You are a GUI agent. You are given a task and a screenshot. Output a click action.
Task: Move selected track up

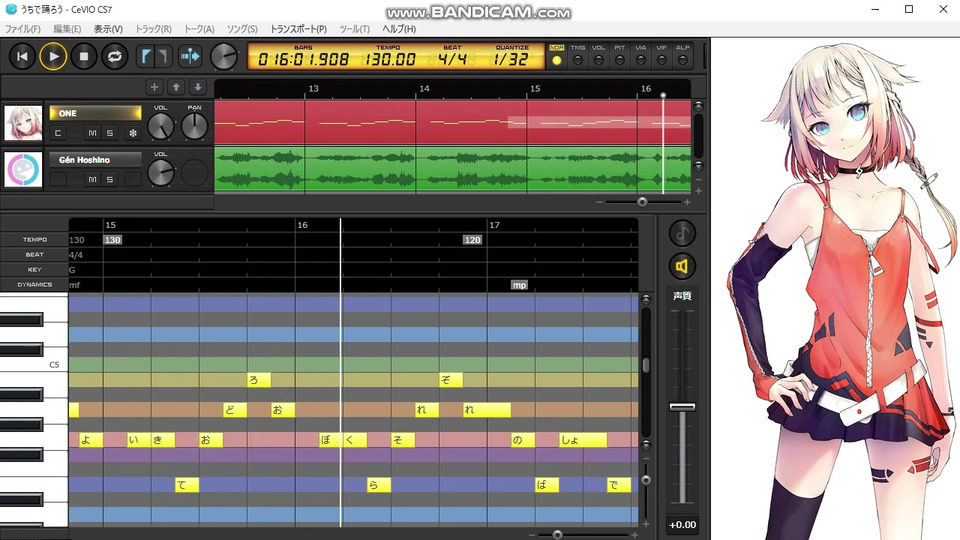click(x=176, y=87)
